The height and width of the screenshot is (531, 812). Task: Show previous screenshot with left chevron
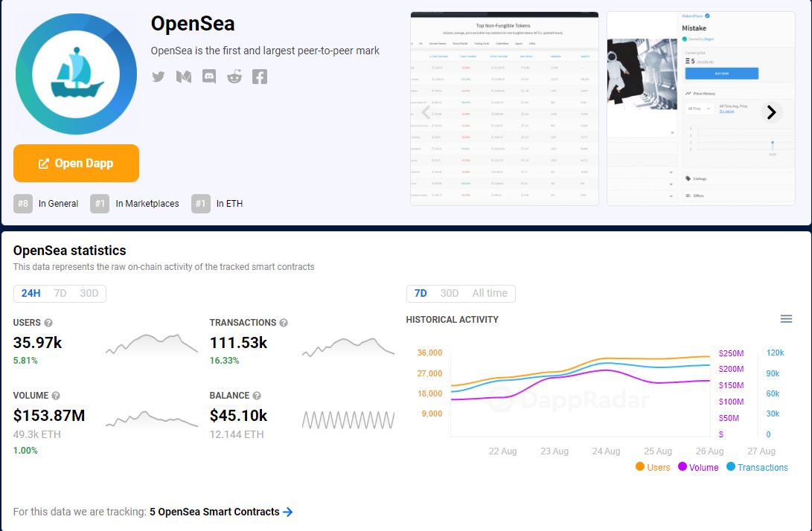tap(426, 112)
